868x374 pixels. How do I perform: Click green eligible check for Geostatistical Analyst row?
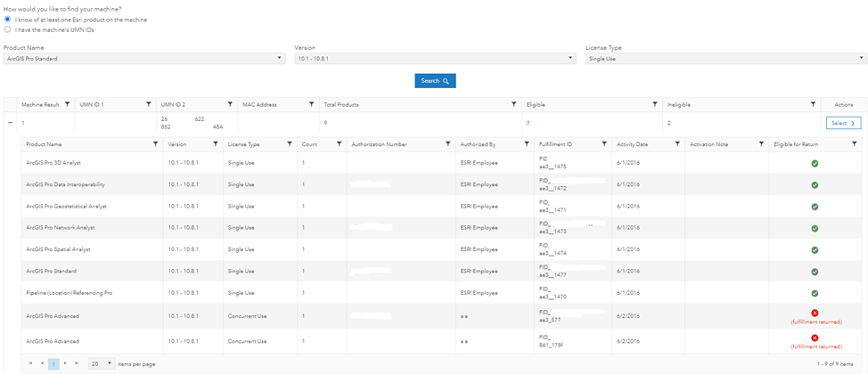(x=815, y=207)
